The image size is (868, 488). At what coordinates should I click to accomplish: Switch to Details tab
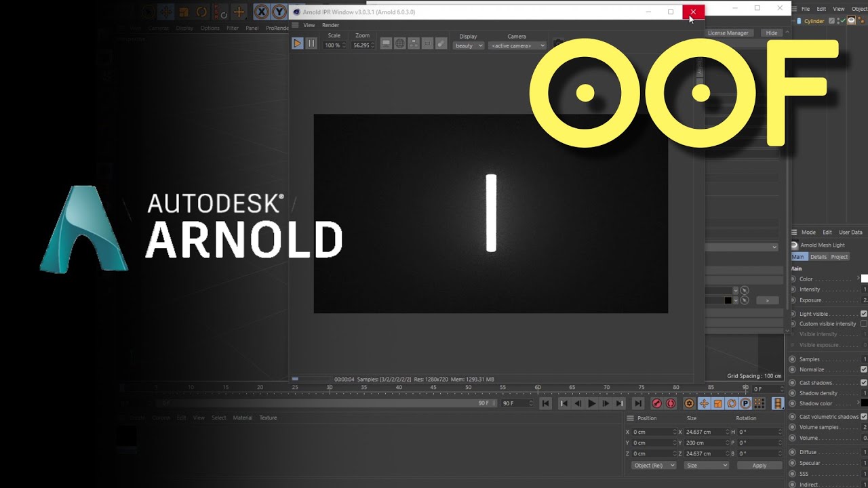coord(818,257)
